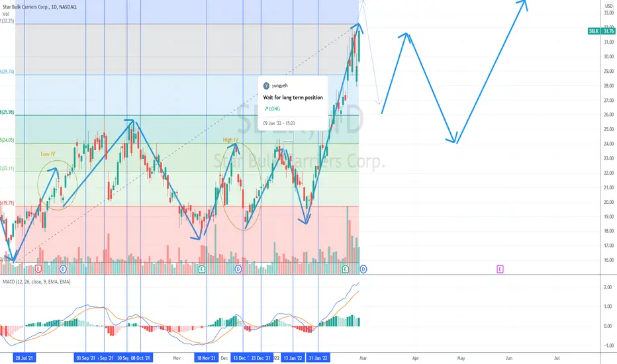The height and width of the screenshot is (364, 617).
Task: Click the May label on the time axis
Action: [x=461, y=358]
